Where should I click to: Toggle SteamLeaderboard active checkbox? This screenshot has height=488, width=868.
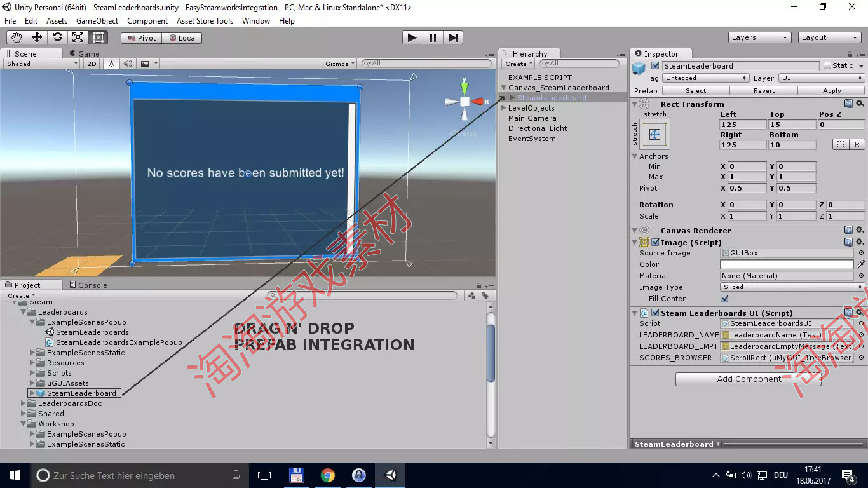(x=655, y=66)
